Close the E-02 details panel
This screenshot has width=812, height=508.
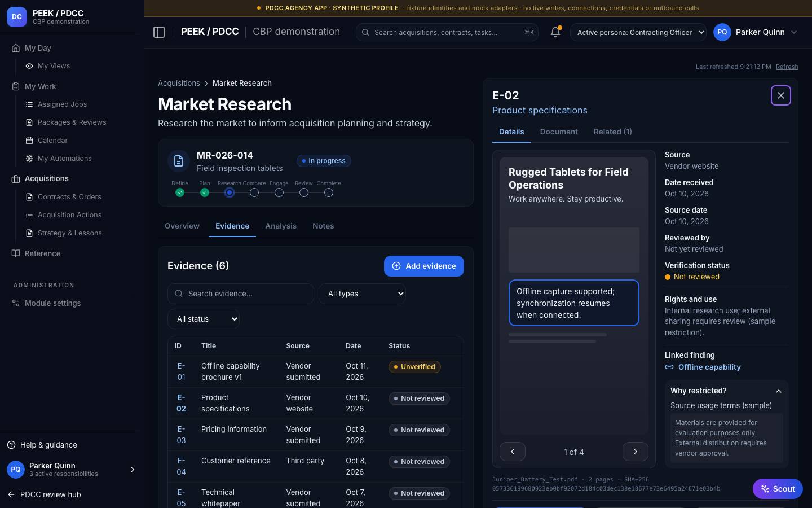[x=781, y=95]
